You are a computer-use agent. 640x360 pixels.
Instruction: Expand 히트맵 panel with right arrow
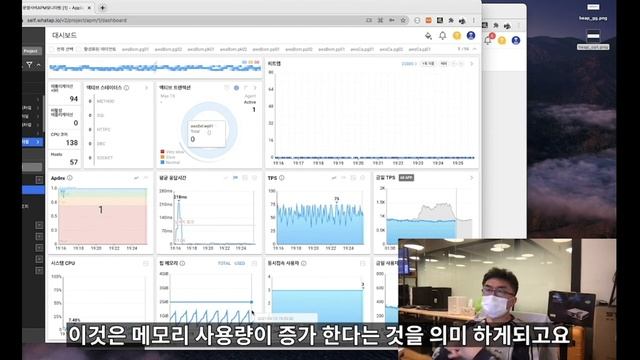coord(472,64)
